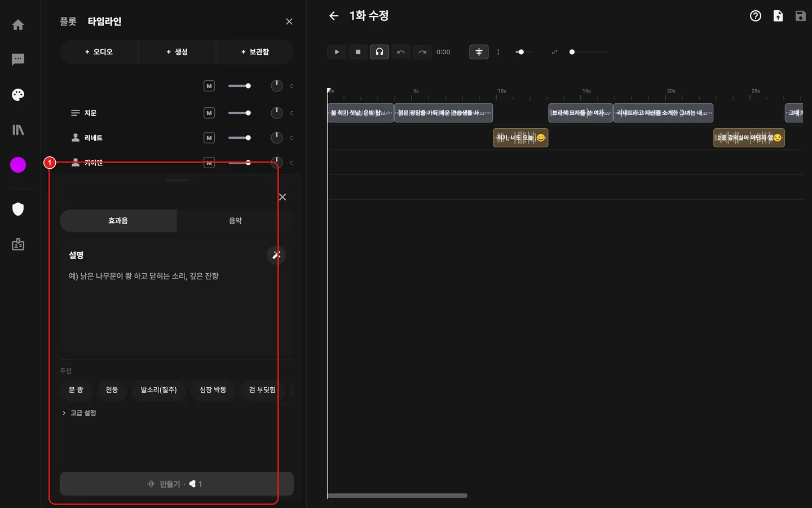Mute the 리네트 track

tap(209, 138)
